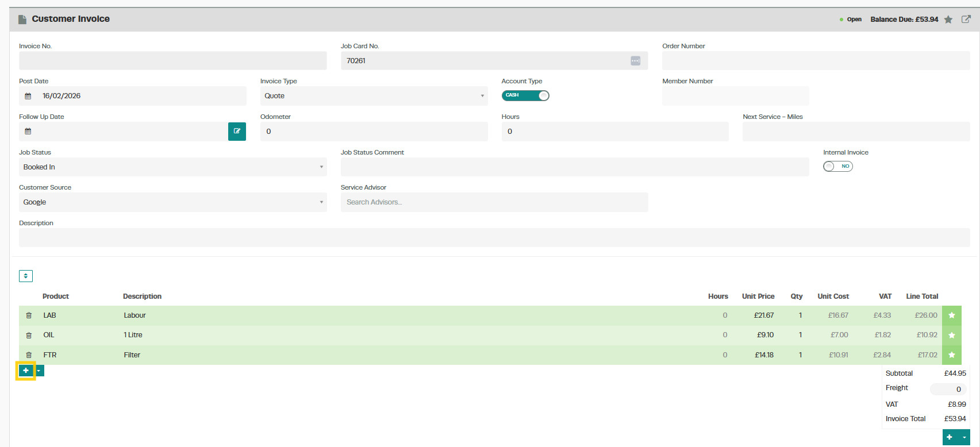The height and width of the screenshot is (447, 980).
Task: Star the Filter line item
Action: click(x=952, y=355)
